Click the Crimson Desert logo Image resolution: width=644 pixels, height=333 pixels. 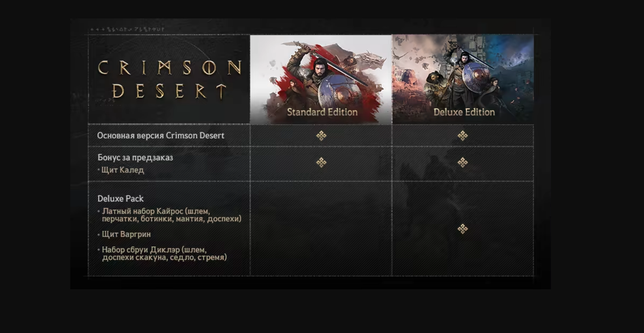tap(169, 79)
